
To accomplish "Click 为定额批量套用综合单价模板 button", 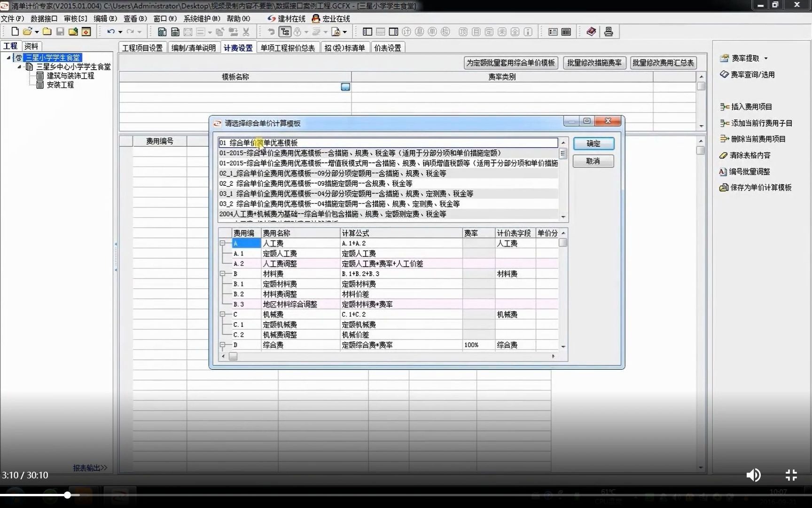I will (511, 63).
